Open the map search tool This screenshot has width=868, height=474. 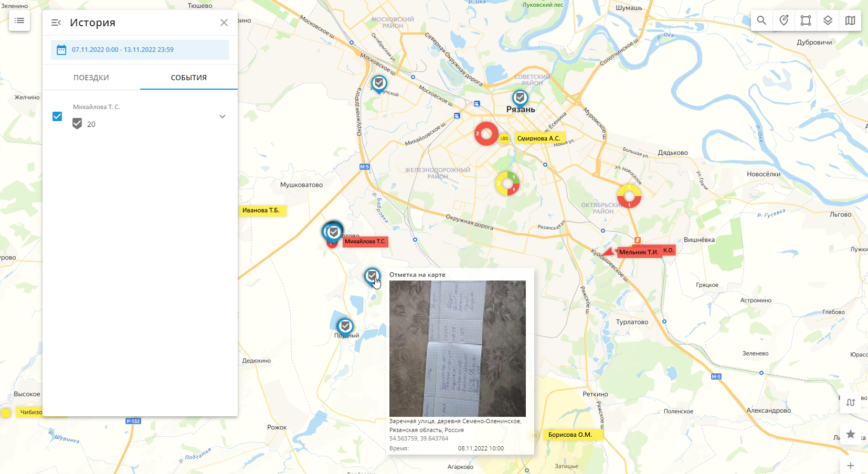tap(761, 20)
